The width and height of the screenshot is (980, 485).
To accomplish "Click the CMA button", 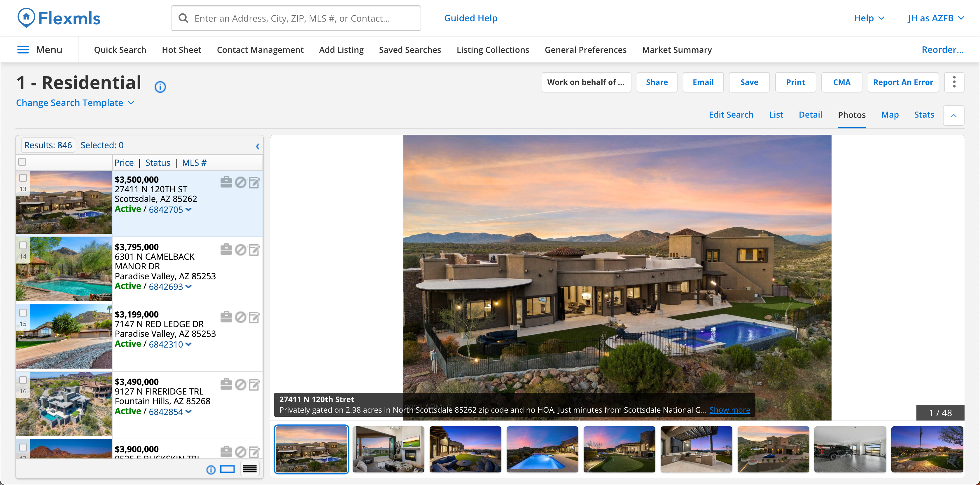I will 841,82.
